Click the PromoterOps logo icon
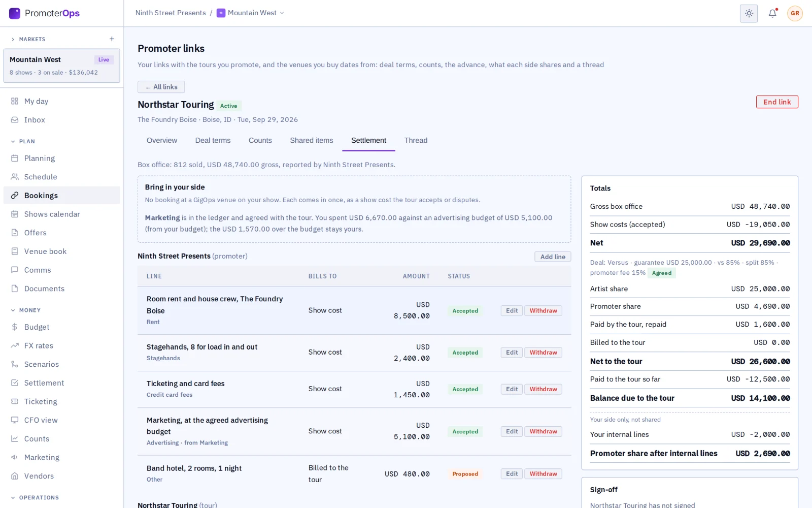812x508 pixels. 15,13
